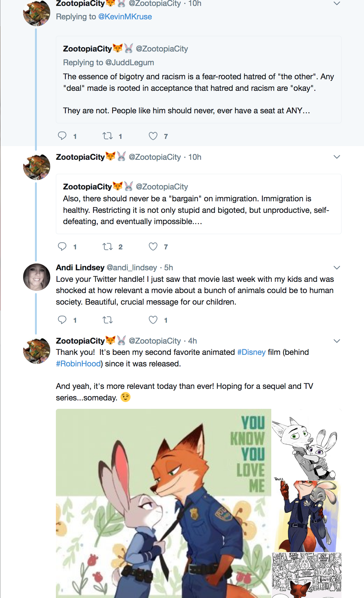Screen dimensions: 364x598
Task: Open Andi Lindsey's profile picture
Action: point(37,277)
